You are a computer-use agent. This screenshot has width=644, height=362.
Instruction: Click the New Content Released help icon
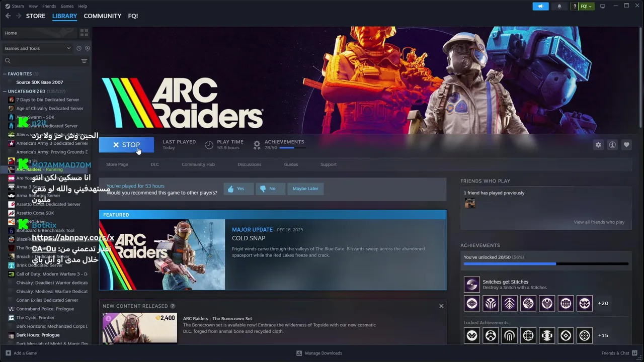click(173, 306)
